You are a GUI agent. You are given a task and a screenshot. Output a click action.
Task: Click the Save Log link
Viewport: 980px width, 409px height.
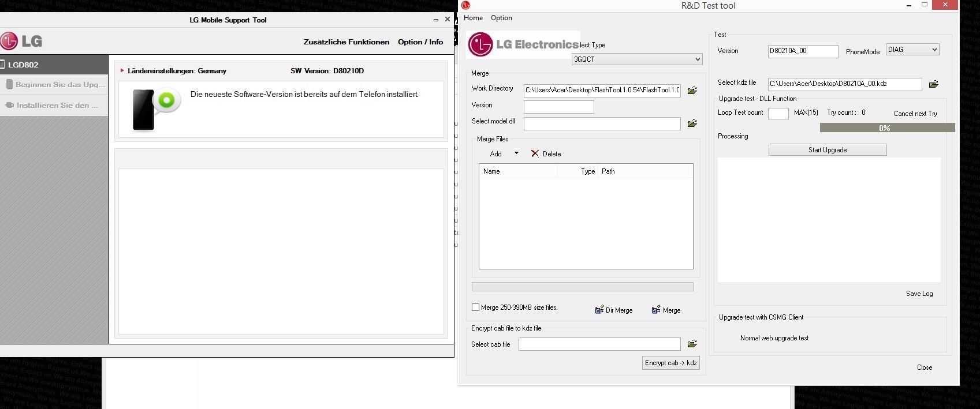point(919,294)
